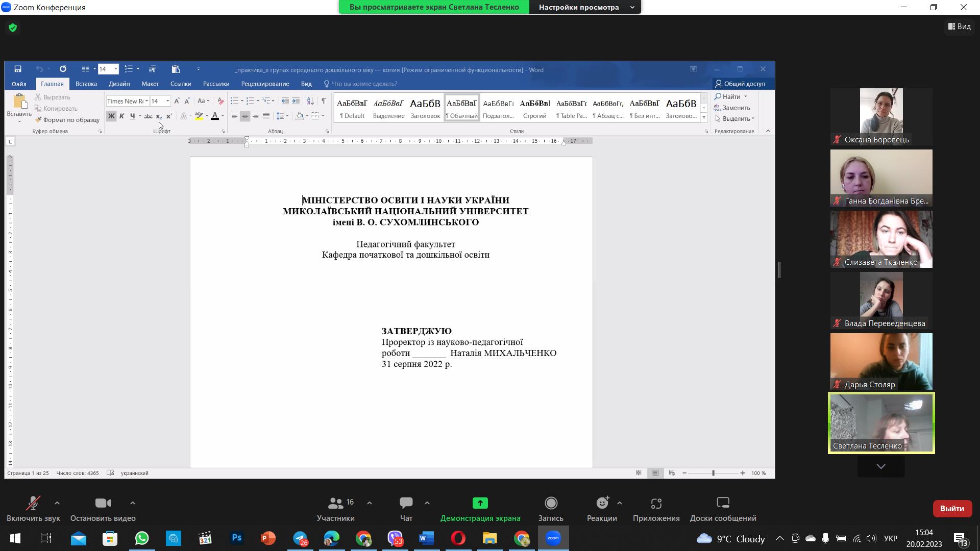This screenshot has height=551, width=980.
Task: Click the Record (Запись) icon
Action: pyautogui.click(x=551, y=509)
